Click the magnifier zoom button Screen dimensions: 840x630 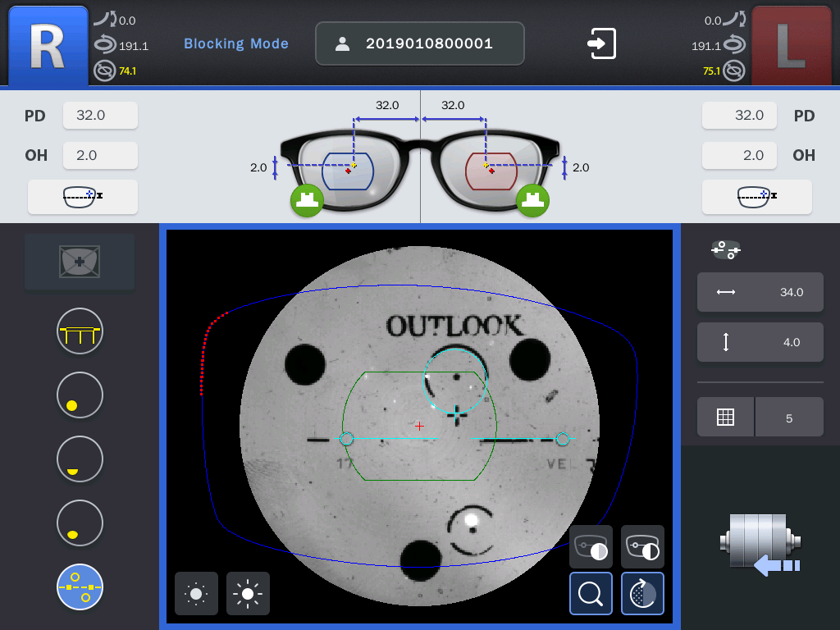[591, 594]
